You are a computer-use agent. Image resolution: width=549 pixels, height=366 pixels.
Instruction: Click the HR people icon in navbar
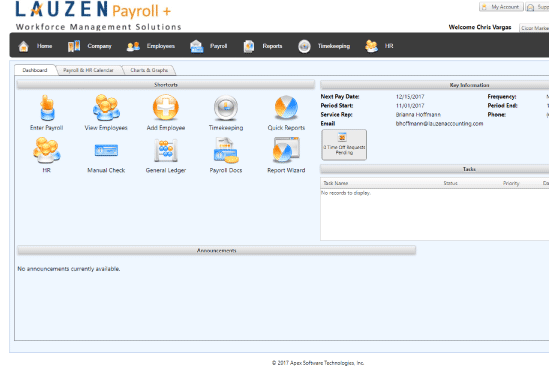(x=371, y=46)
